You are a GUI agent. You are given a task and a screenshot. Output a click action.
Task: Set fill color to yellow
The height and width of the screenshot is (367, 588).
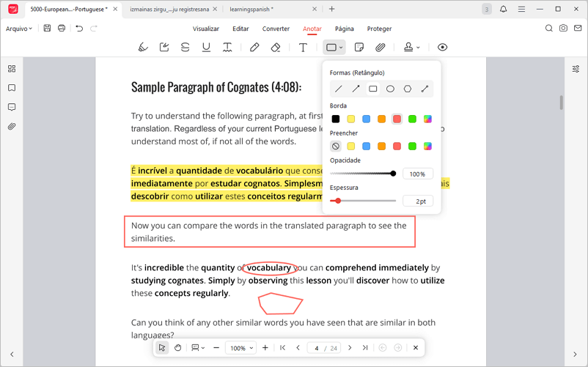(x=351, y=146)
